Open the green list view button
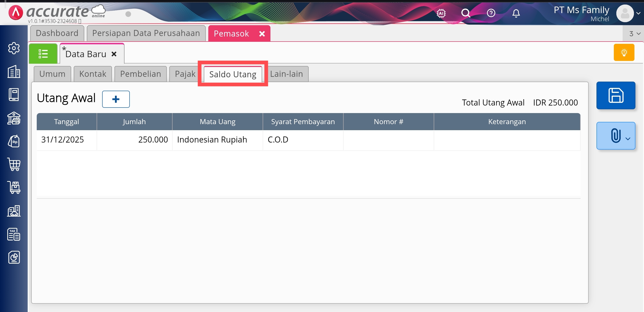Image resolution: width=644 pixels, height=312 pixels. pyautogui.click(x=43, y=54)
